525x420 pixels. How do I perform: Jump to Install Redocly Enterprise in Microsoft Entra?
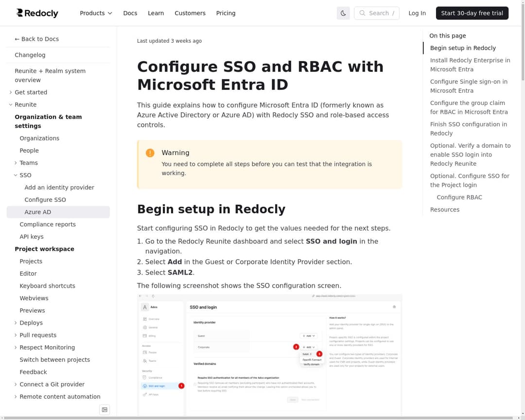point(470,65)
